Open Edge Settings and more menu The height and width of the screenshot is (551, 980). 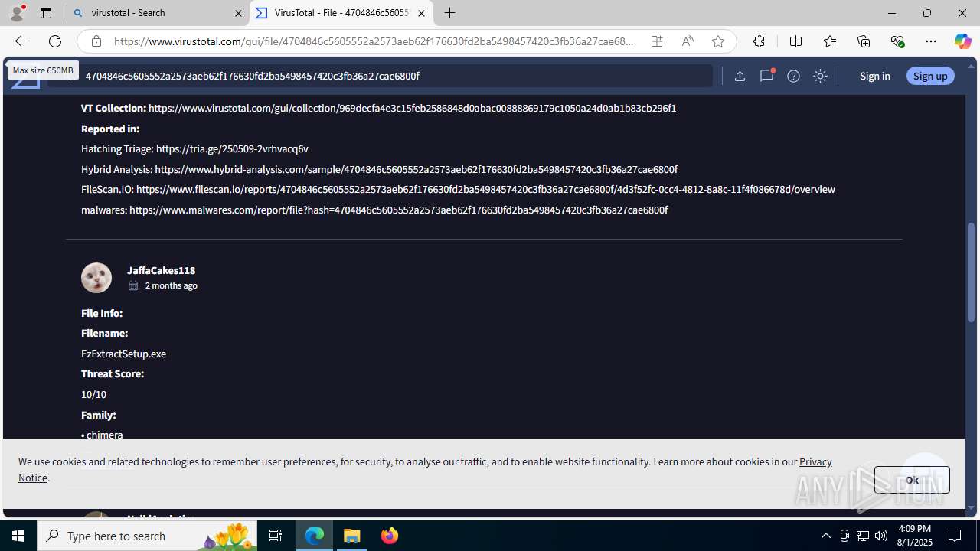pos(931,41)
